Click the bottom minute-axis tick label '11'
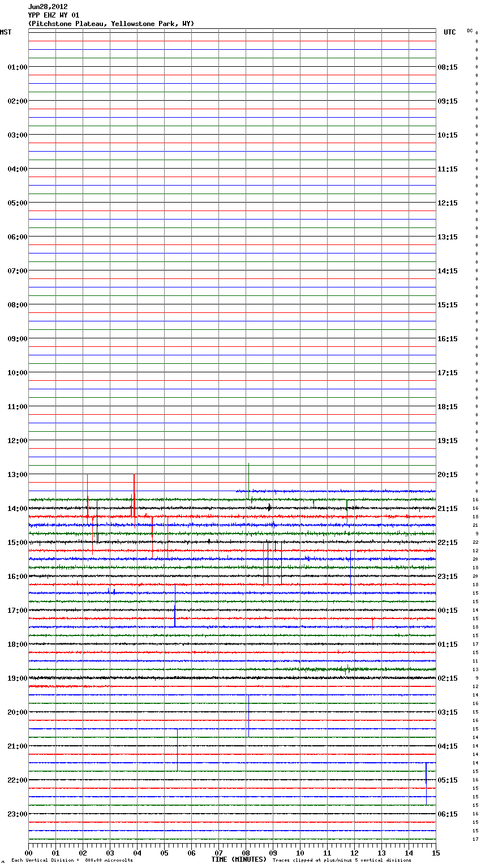This screenshot has height=868, width=481. tap(327, 853)
